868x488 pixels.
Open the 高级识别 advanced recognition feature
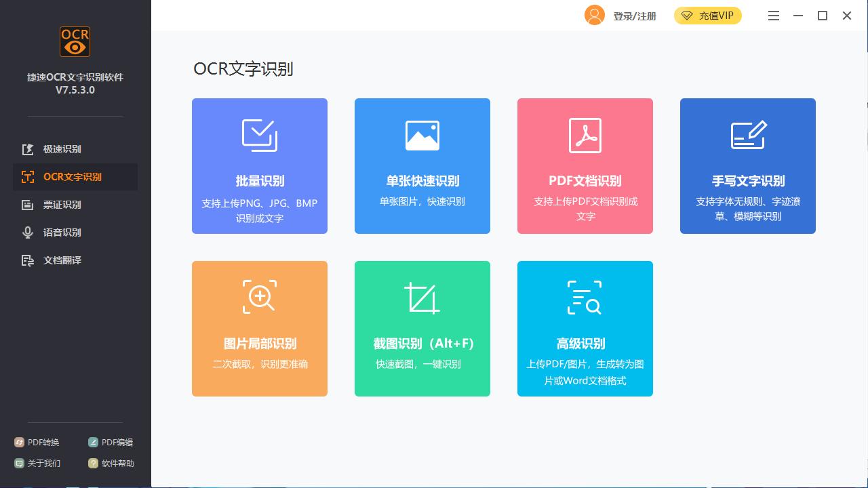pyautogui.click(x=585, y=329)
